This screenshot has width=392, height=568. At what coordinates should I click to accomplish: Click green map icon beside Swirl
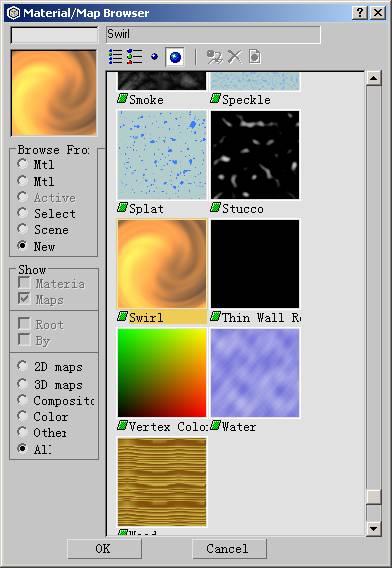(123, 317)
